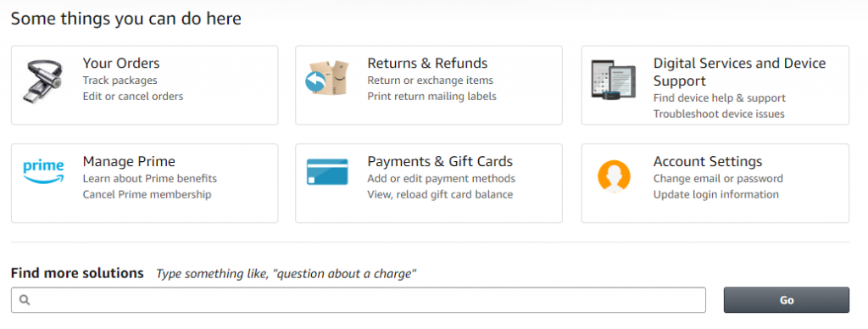The width and height of the screenshot is (868, 329).
Task: Select 'Cancel Prime membership' text
Action: point(147,195)
